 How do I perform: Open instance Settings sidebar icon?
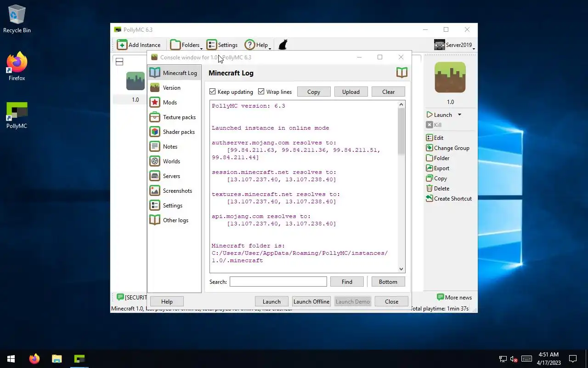155,205
